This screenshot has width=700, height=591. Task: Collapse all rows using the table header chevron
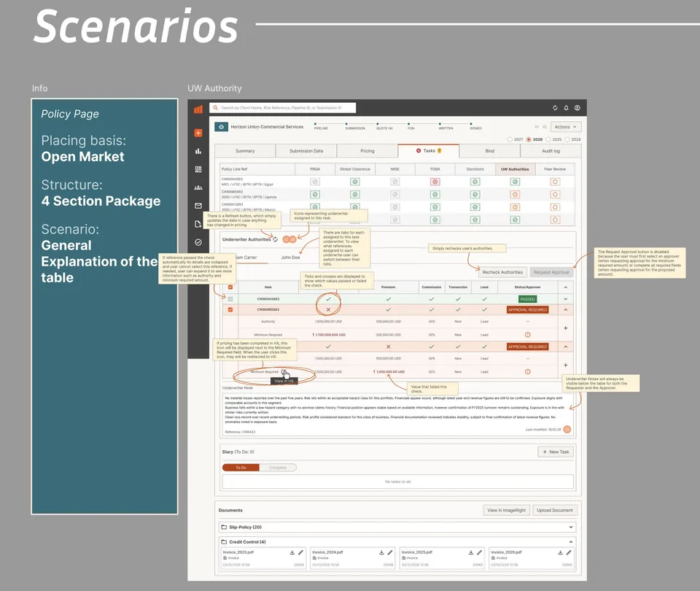[x=566, y=287]
